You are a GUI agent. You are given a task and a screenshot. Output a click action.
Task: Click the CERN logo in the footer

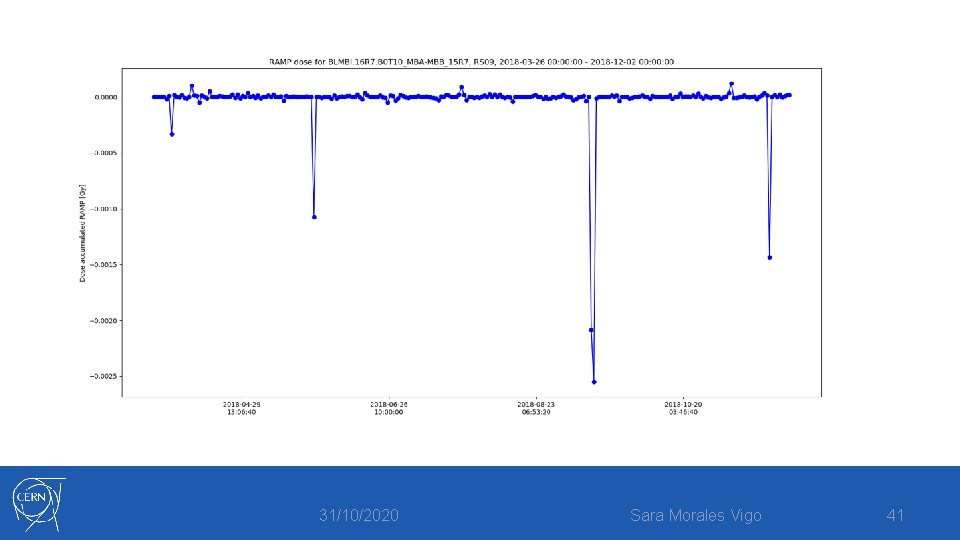coord(39,505)
